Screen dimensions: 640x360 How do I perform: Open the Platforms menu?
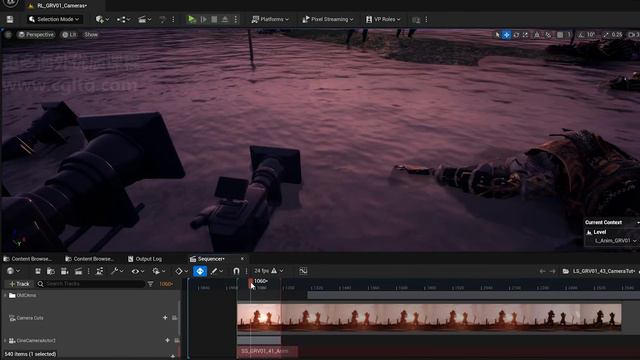pos(270,19)
